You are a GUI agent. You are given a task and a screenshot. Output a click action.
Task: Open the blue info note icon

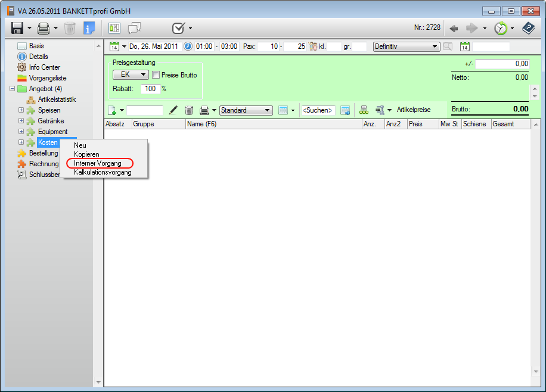click(89, 28)
